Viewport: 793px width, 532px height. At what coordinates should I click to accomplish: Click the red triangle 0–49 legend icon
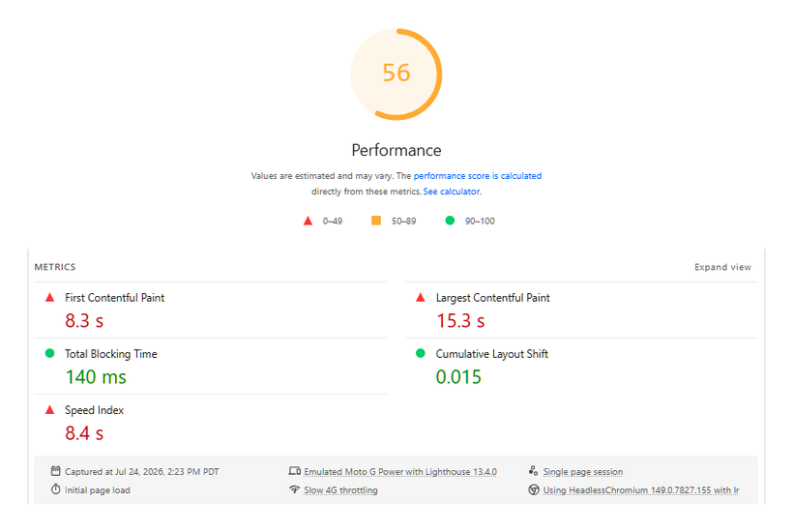pos(308,221)
